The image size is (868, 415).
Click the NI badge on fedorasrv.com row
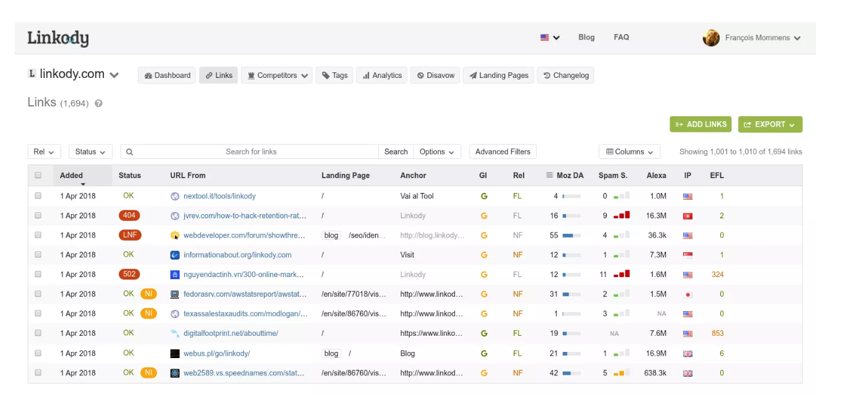[148, 294]
